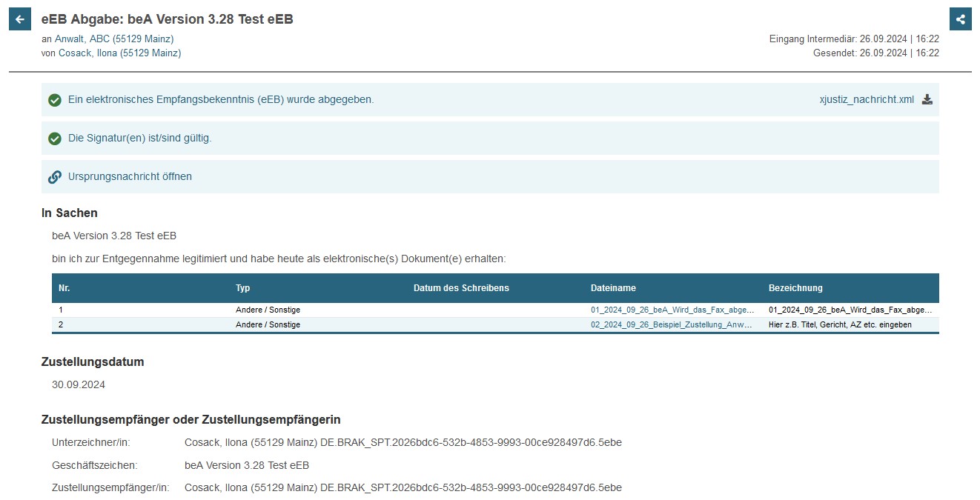Click the green checkmark beside eEB abgegeben
This screenshot has height=500, width=980.
[54, 100]
